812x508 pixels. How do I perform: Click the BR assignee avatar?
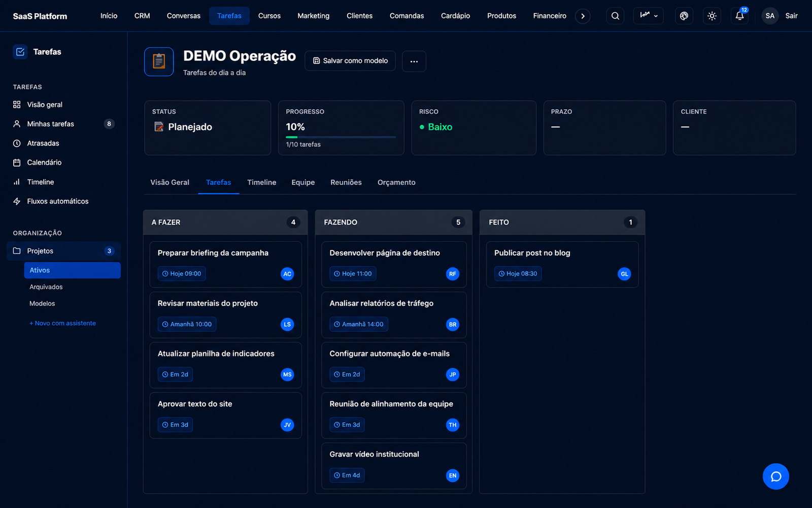tap(453, 324)
